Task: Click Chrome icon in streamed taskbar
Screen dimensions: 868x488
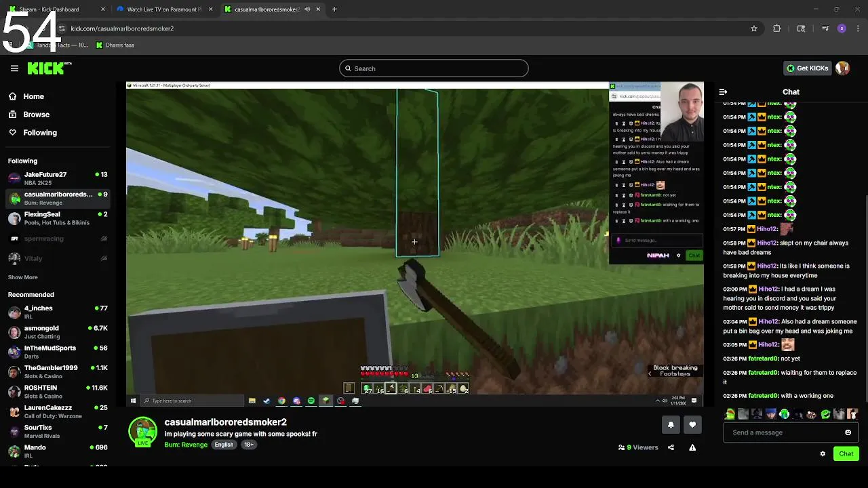Action: click(281, 401)
